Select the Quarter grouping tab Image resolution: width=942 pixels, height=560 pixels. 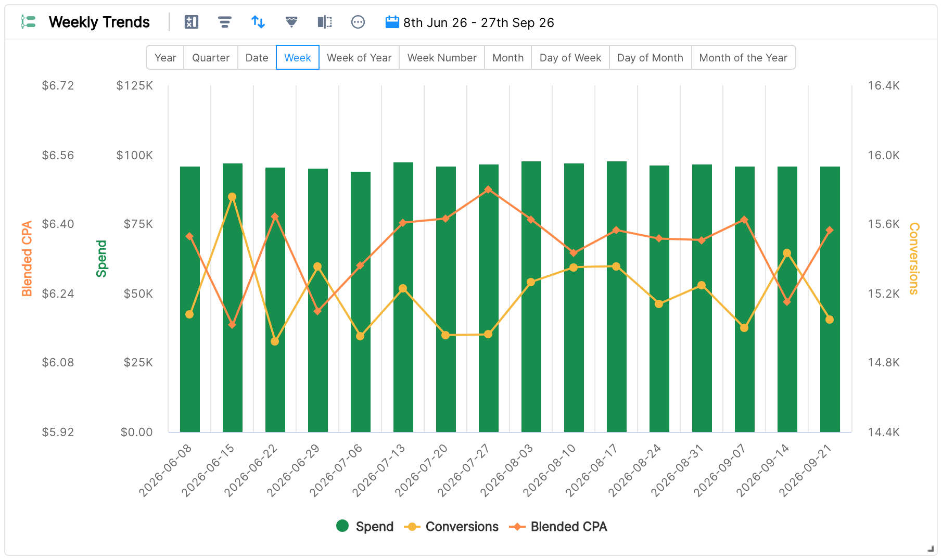pos(211,58)
